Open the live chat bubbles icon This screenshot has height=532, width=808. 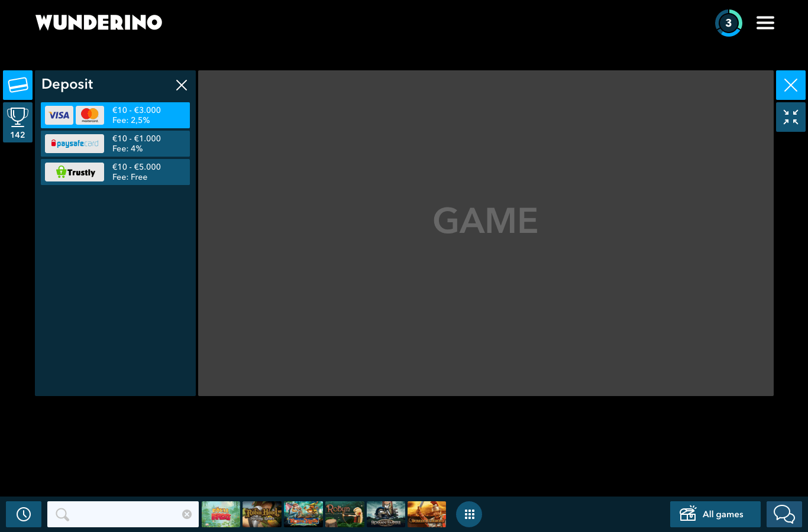tap(784, 514)
